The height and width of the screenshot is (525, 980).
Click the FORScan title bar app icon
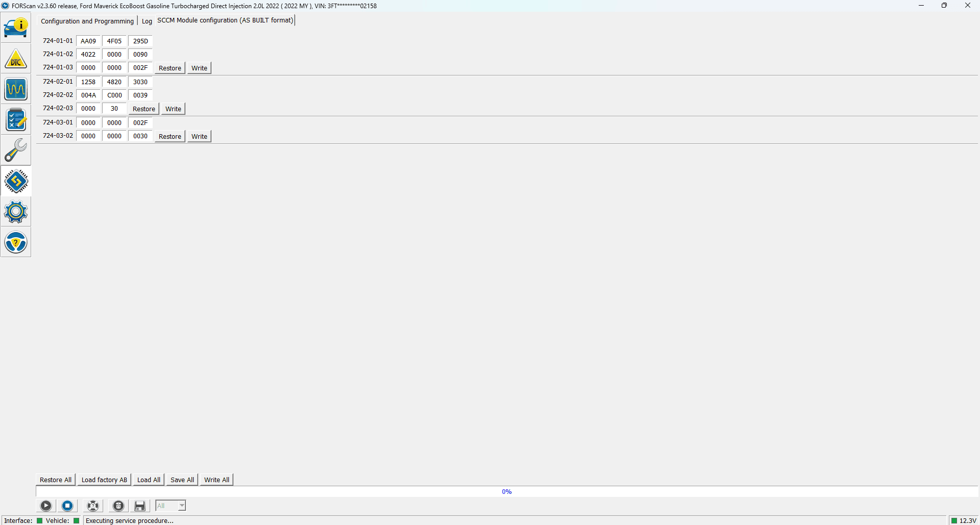[6, 6]
